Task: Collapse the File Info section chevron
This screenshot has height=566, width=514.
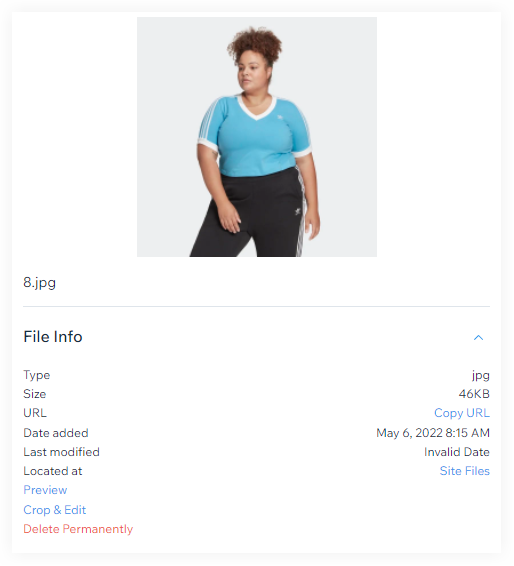Action: tap(478, 338)
